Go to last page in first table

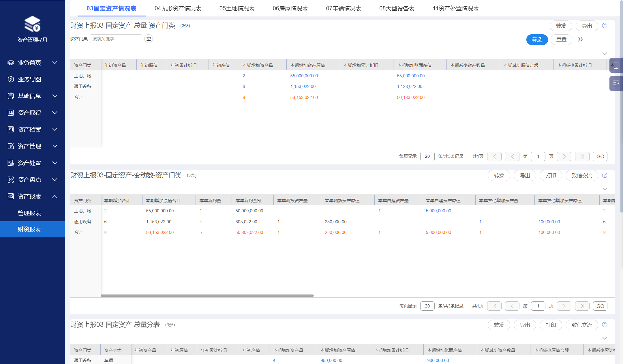[582, 156]
